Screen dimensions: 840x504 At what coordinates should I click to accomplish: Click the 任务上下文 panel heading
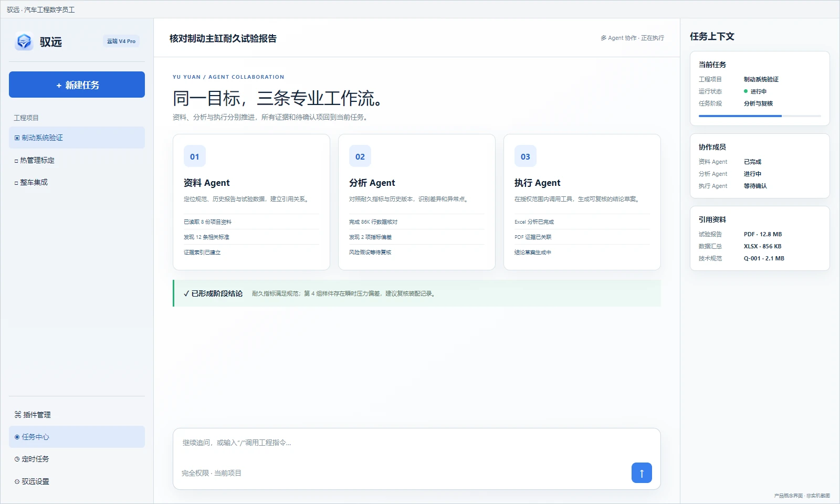click(712, 36)
